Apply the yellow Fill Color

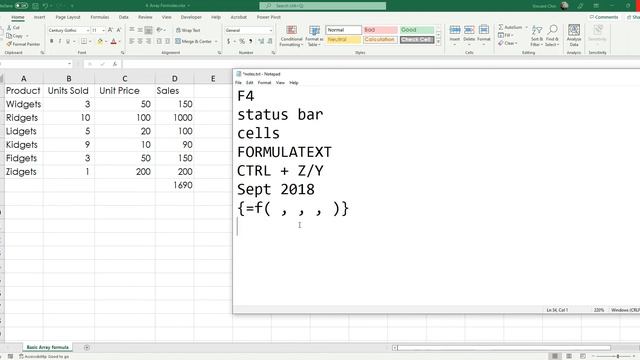pyautogui.click(x=100, y=41)
